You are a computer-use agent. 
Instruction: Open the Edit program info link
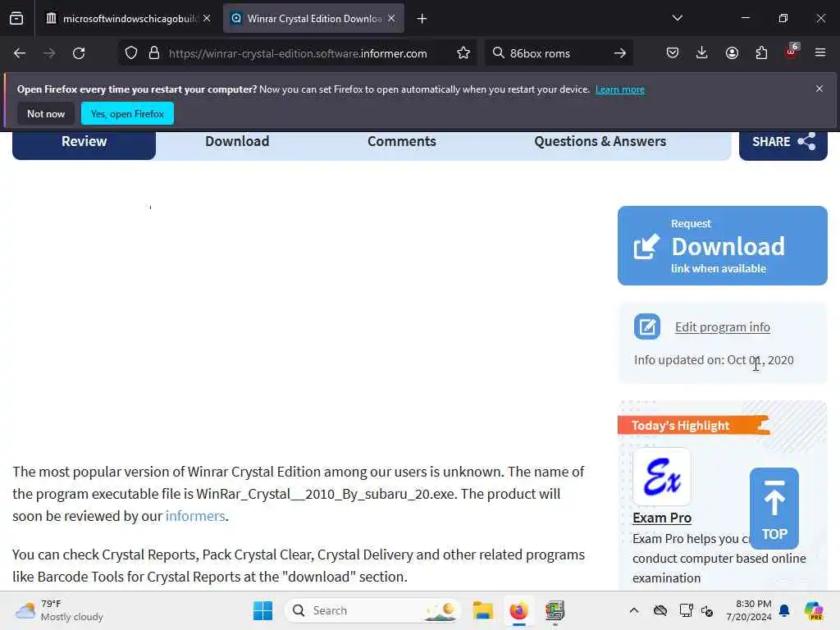click(722, 326)
